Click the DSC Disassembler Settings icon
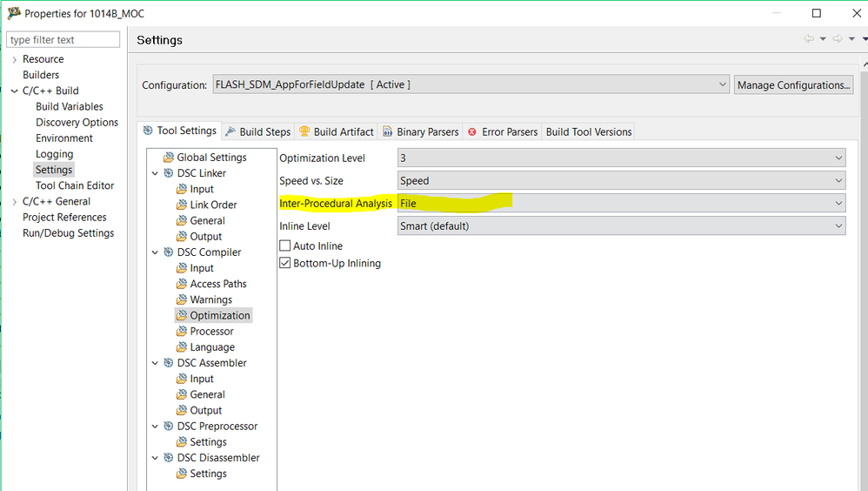868x491 pixels. [182, 474]
